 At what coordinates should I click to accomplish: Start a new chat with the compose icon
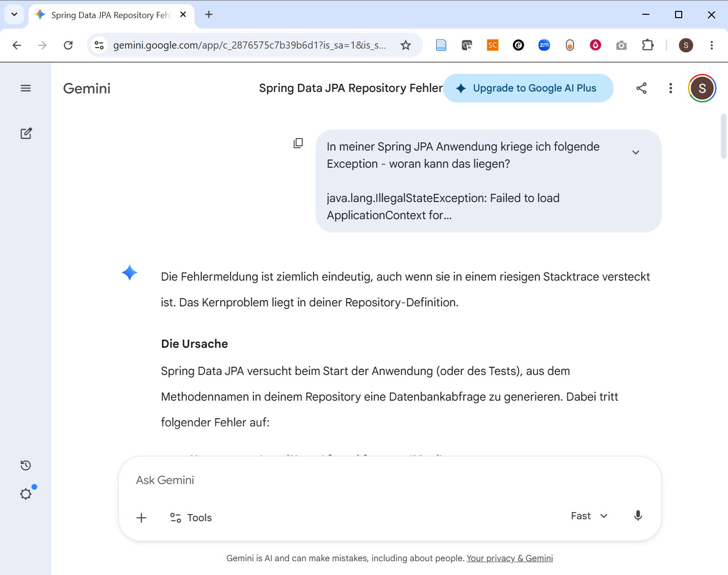point(26,133)
